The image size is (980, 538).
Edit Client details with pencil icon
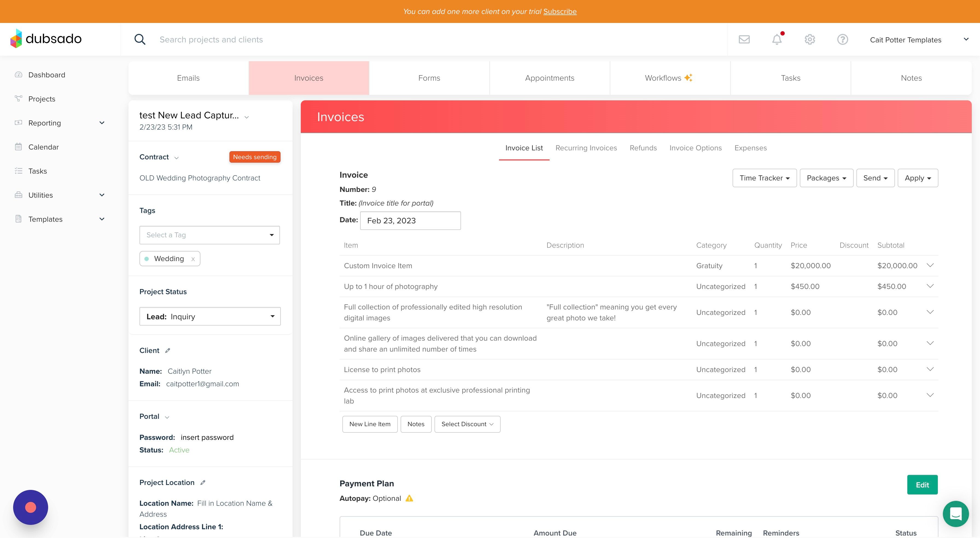coord(167,350)
